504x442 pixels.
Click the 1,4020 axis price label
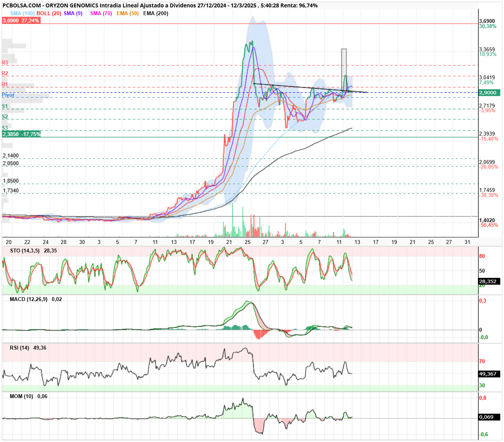coord(487,220)
